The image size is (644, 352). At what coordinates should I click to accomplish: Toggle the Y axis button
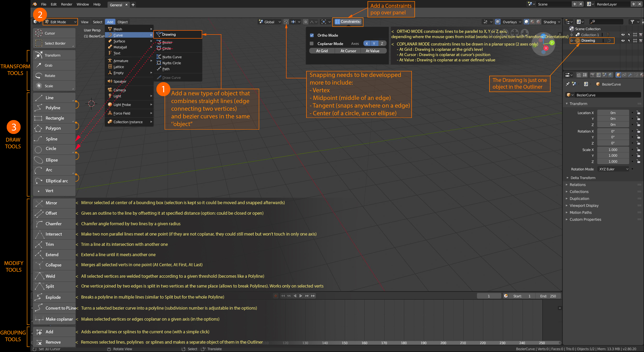click(374, 44)
